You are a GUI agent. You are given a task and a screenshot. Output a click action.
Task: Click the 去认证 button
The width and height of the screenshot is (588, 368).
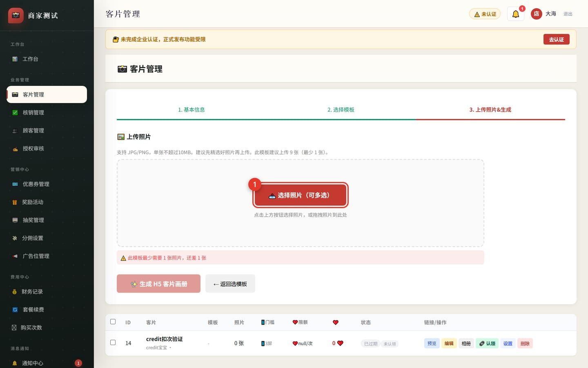click(x=556, y=39)
